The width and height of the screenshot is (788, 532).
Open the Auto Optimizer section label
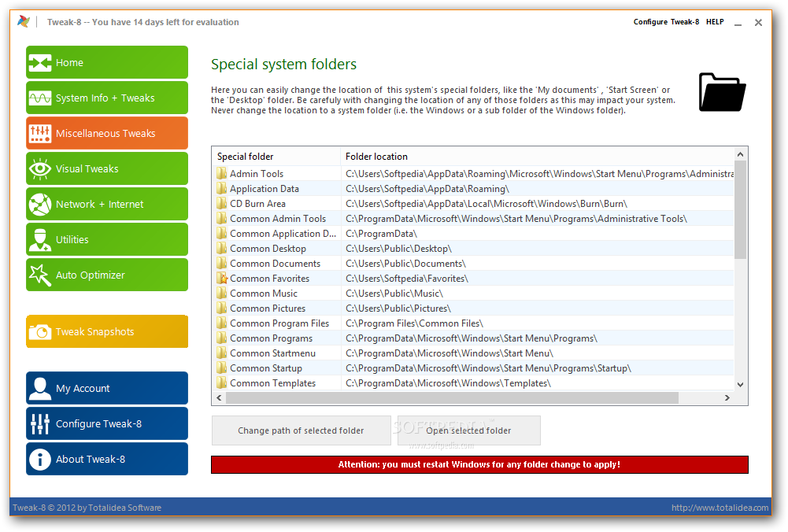coord(90,275)
